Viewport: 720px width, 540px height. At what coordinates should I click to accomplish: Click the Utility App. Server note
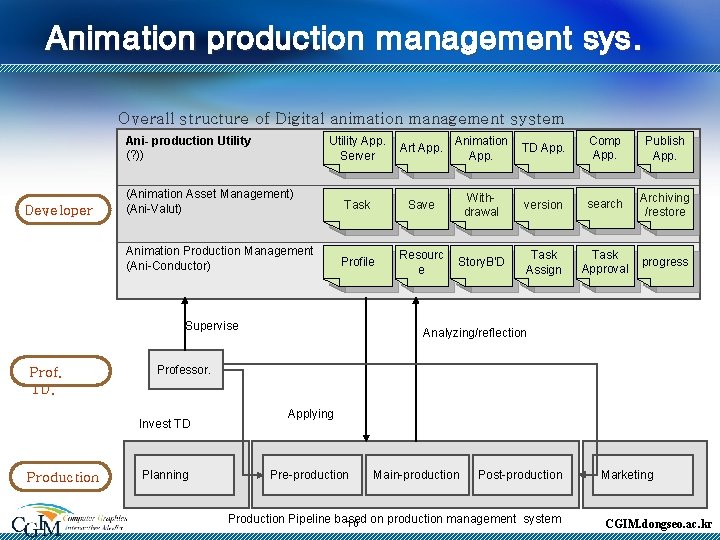[x=358, y=152]
